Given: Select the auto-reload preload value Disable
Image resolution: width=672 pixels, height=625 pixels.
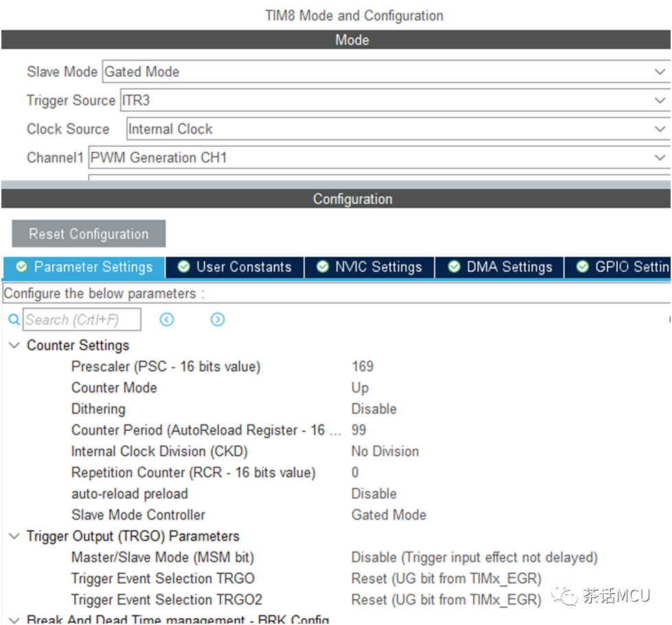Looking at the screenshot, I should (x=374, y=493).
